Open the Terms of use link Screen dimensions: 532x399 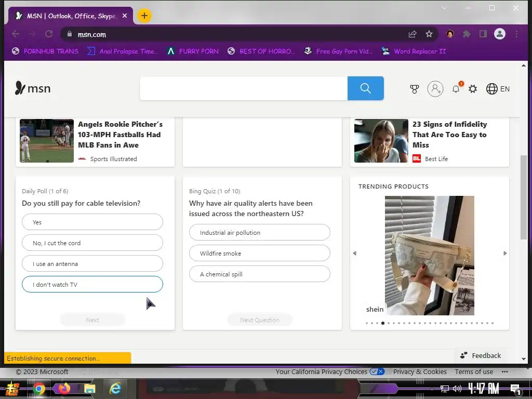[x=474, y=371]
